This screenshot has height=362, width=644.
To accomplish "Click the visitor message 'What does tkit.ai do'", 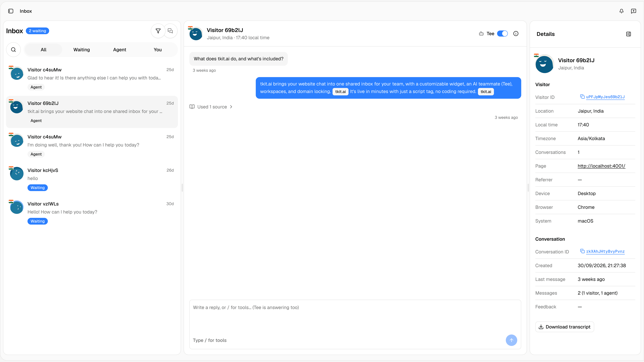I will 238,59.
